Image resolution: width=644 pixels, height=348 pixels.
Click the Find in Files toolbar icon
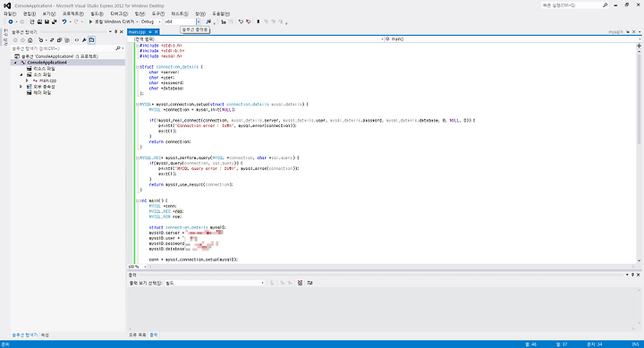[208, 21]
